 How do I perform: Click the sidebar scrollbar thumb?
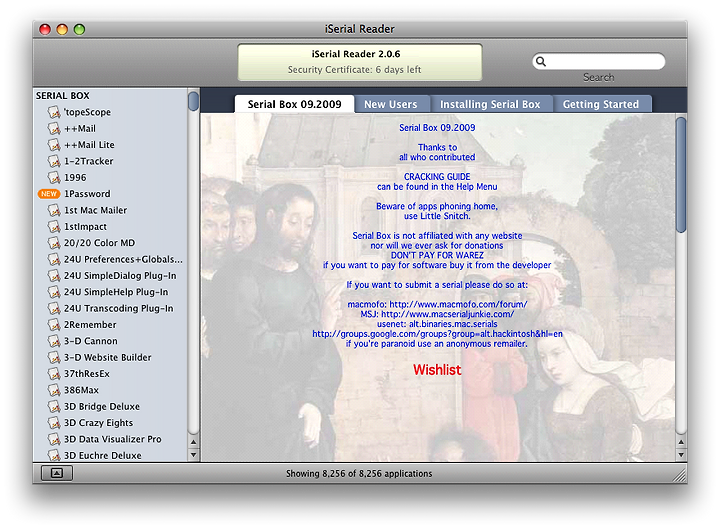click(x=193, y=101)
